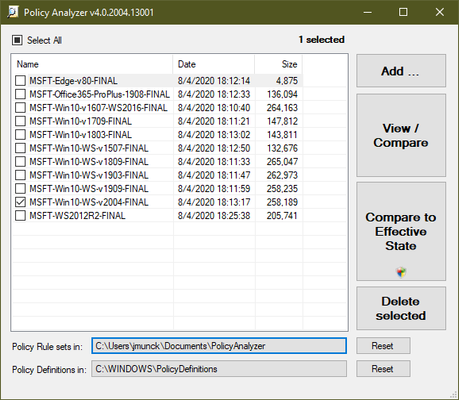
Task: Click the Policy Rule sets path field
Action: [x=219, y=346]
